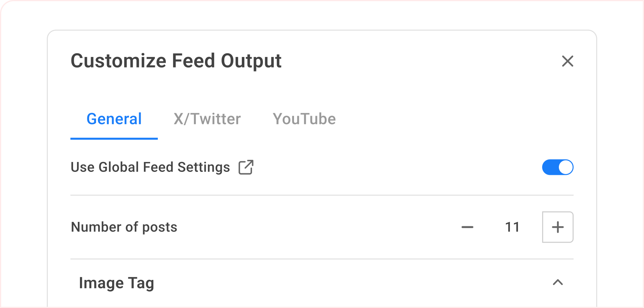The image size is (644, 308).
Task: Click the Use Global Feed Settings label
Action: tap(150, 168)
